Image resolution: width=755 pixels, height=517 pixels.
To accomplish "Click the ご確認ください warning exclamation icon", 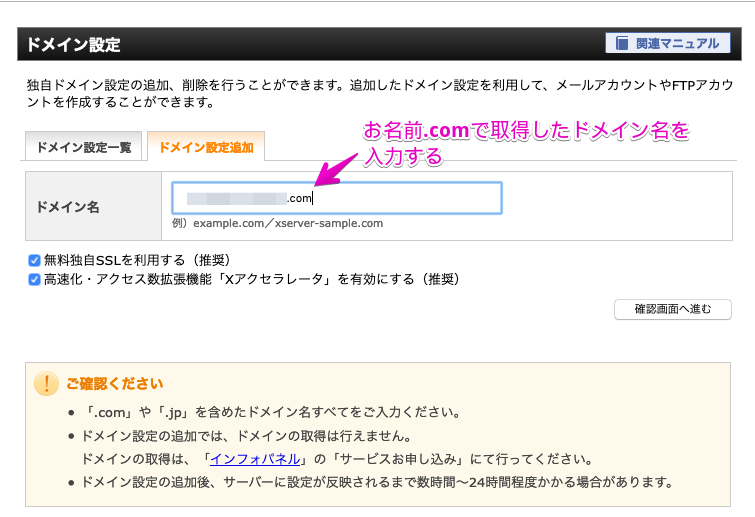I will pos(46,384).
